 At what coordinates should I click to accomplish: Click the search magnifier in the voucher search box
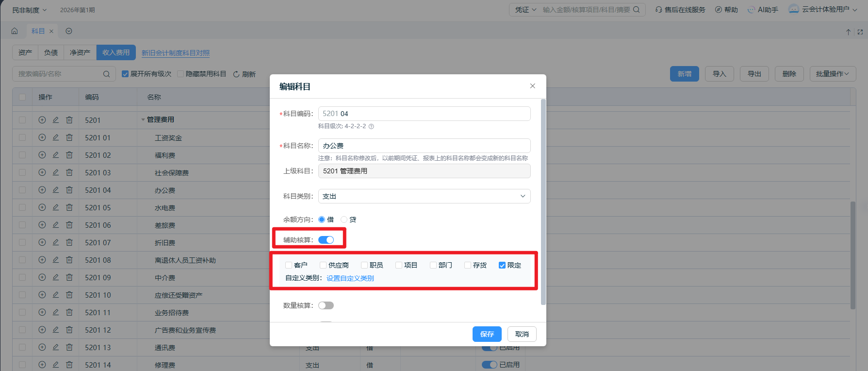pos(637,10)
